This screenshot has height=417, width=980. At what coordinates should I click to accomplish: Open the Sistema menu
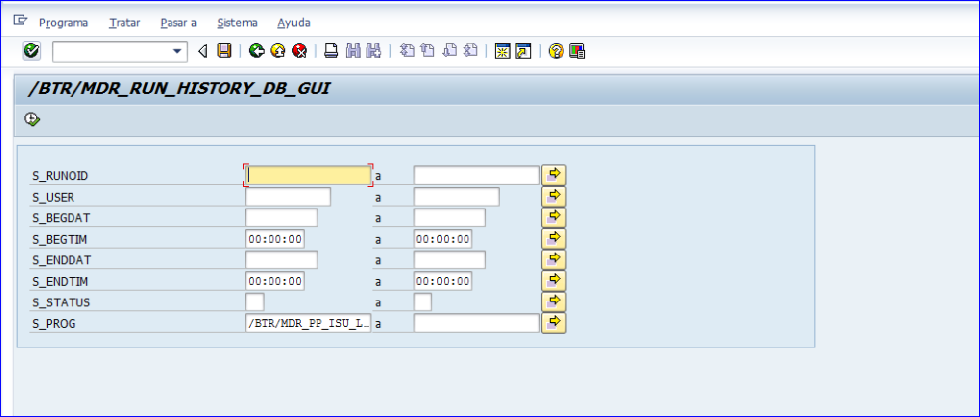coord(237,23)
